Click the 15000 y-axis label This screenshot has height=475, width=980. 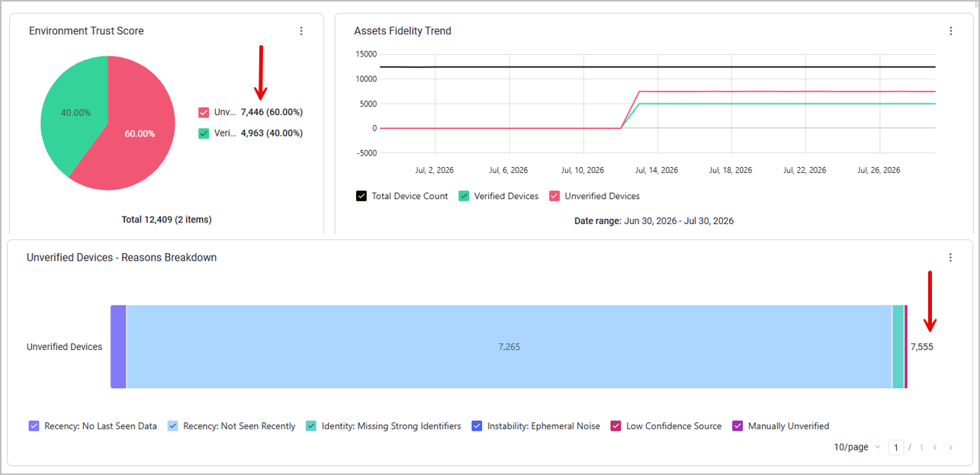pos(366,54)
